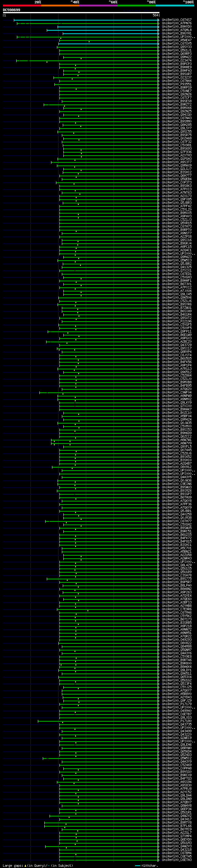Select the UniRef100_Q5U1J1 label

[177, 50]
